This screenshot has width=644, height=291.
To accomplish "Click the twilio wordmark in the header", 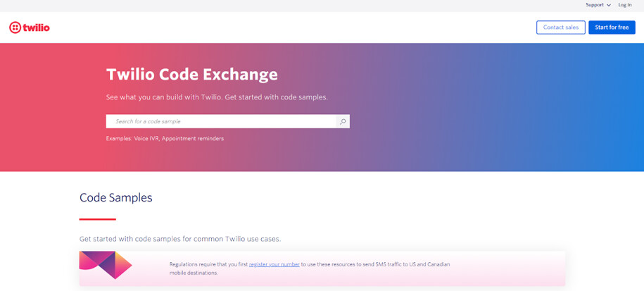I will pyautogui.click(x=36, y=27).
